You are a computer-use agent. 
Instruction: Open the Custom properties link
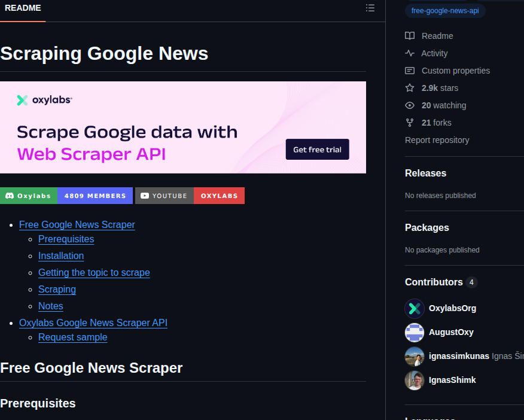tap(455, 71)
